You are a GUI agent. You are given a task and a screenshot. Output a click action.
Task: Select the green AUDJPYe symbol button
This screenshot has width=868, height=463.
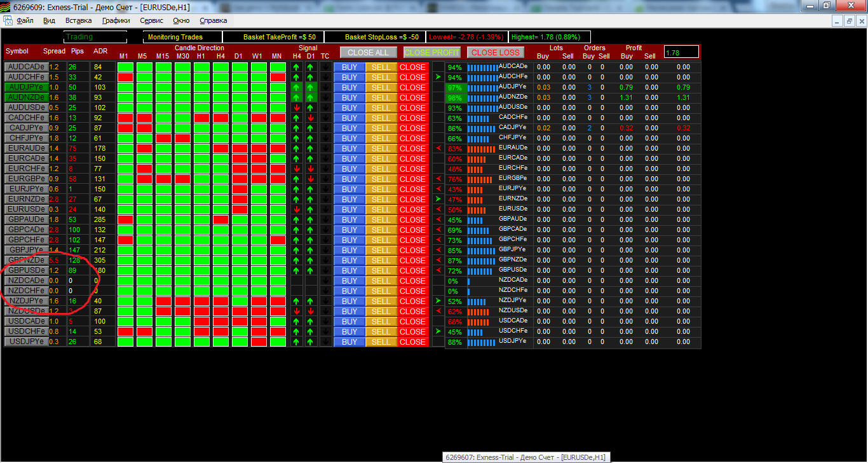pyautogui.click(x=26, y=87)
